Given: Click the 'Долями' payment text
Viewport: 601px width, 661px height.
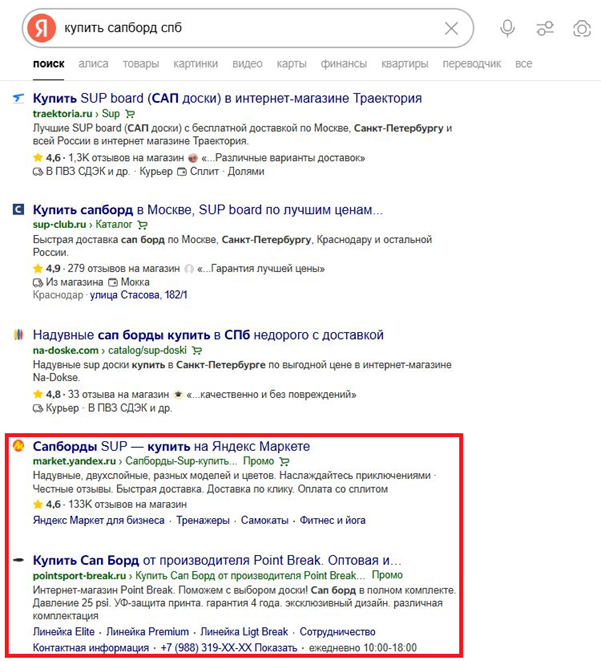Looking at the screenshot, I should pyautogui.click(x=246, y=172).
